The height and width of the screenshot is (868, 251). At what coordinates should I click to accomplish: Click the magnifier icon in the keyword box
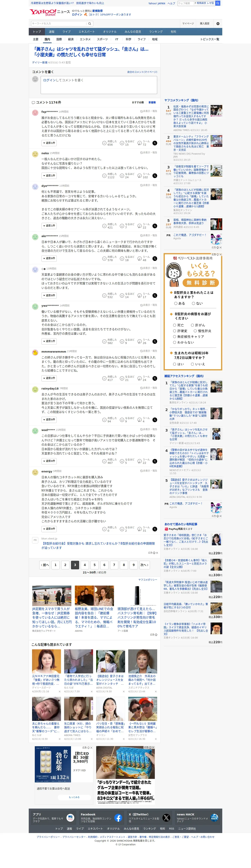90,24
